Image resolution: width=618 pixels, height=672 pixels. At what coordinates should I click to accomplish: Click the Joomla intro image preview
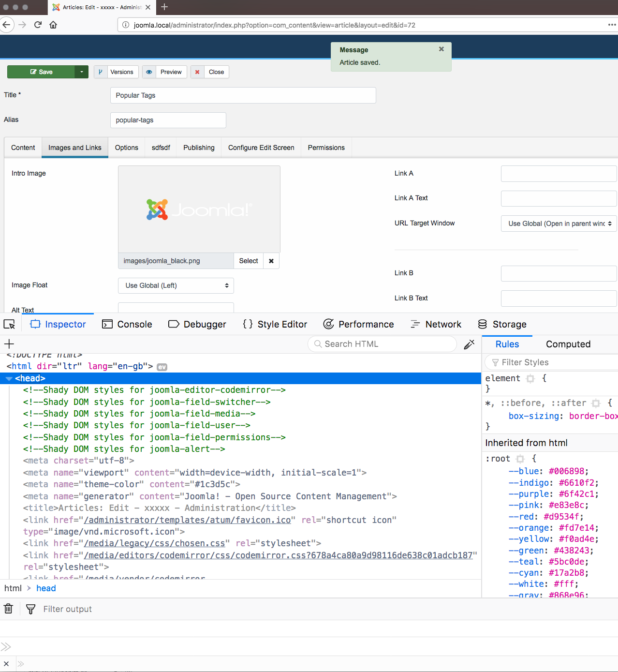(x=199, y=209)
